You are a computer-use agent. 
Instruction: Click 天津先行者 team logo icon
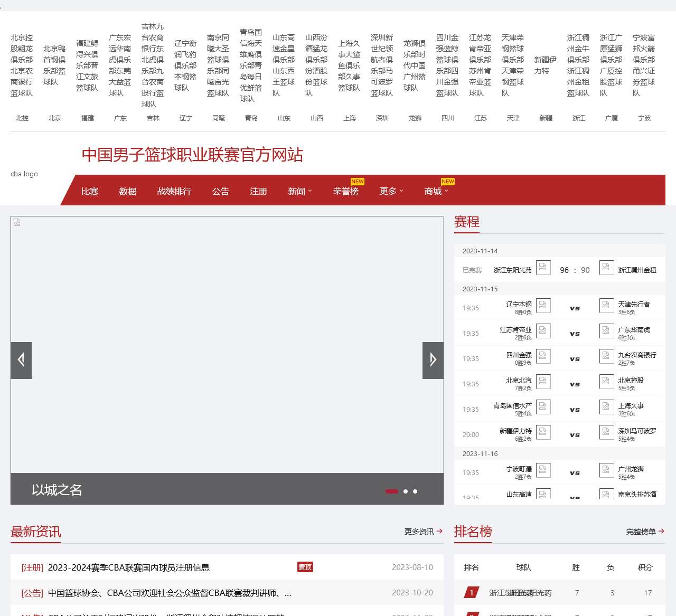606,306
